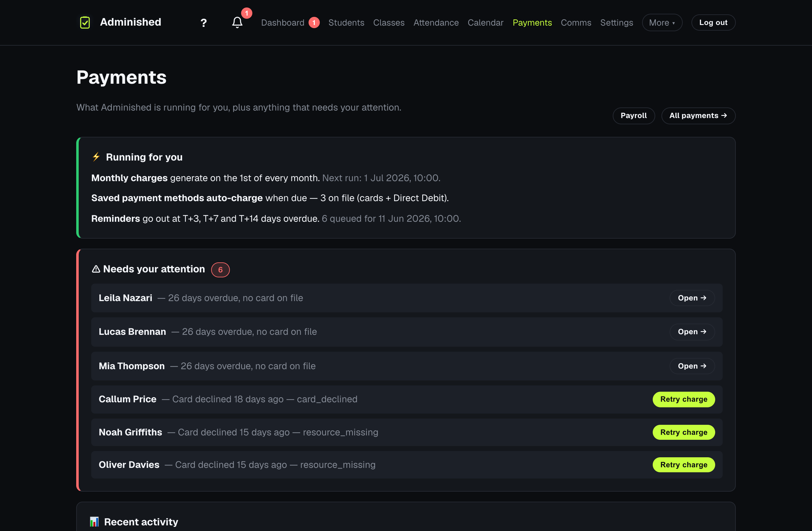Click the red badge on the bell
The width and height of the screenshot is (812, 531).
point(247,13)
